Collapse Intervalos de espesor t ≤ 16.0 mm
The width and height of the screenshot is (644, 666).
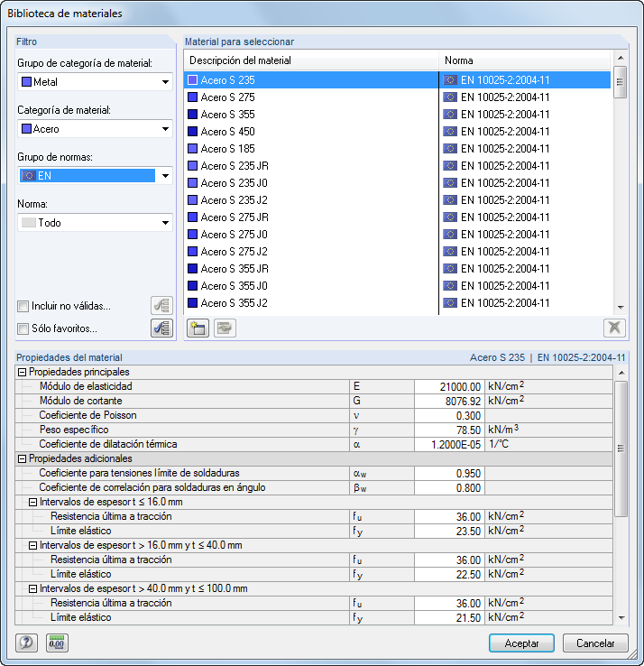tap(32, 503)
